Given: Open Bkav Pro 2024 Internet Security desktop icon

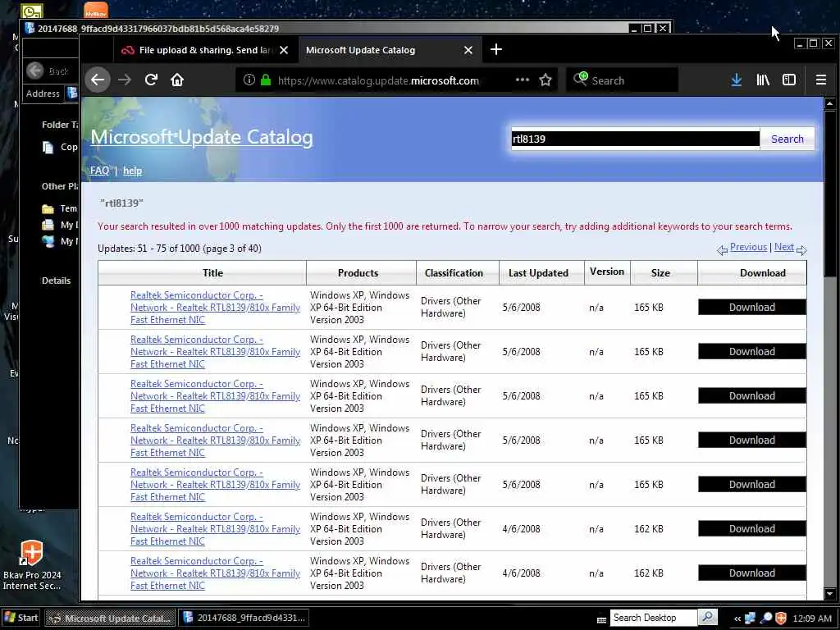Looking at the screenshot, I should pos(32,566).
